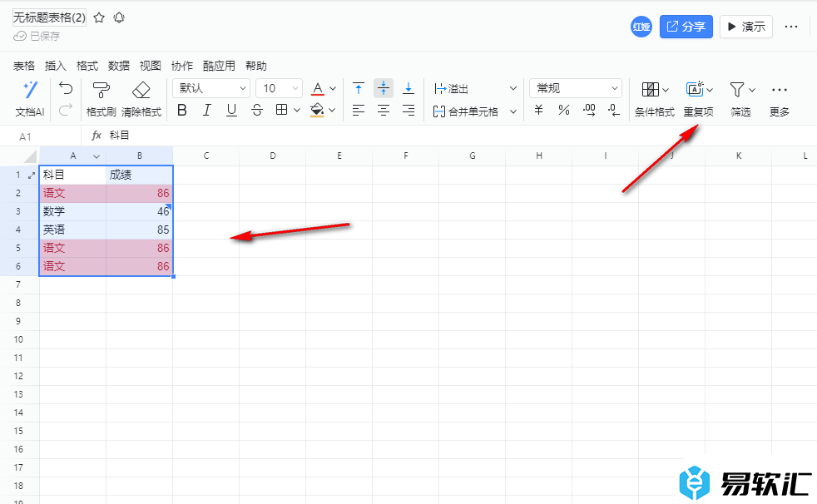Apply currency ¥ format
The image size is (817, 504).
click(x=539, y=110)
